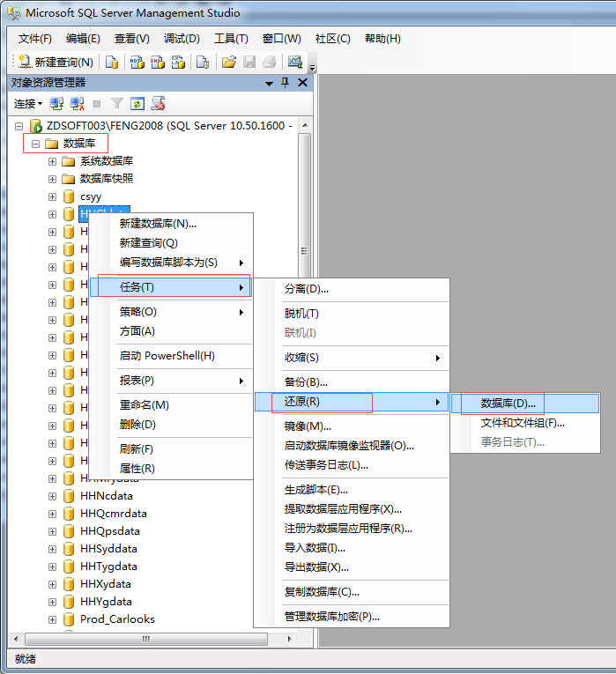This screenshot has height=674, width=616.
Task: Open the 工具(T) menu
Action: coord(231,39)
